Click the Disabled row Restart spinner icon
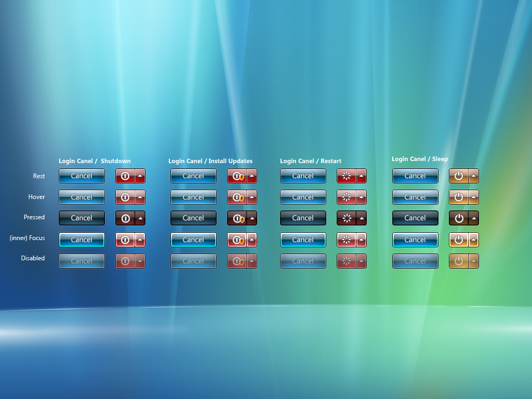 [347, 261]
